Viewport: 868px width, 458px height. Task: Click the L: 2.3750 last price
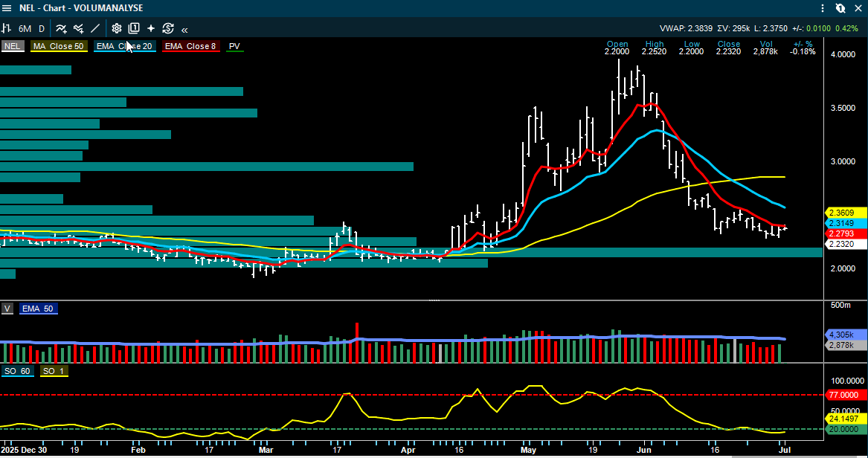[x=771, y=29]
